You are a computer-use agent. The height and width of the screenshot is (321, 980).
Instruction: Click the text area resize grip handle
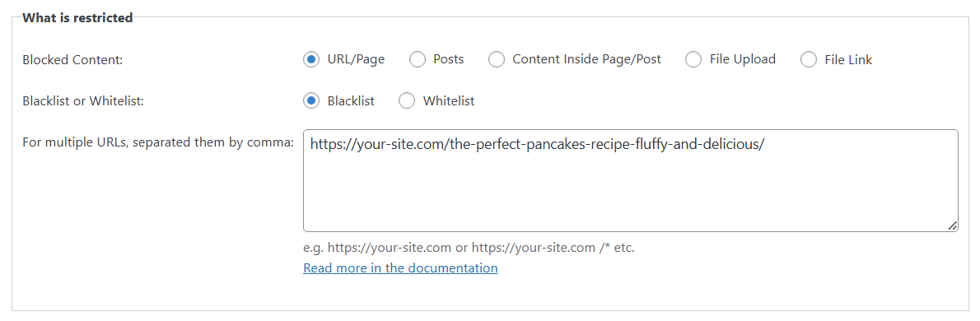(952, 226)
